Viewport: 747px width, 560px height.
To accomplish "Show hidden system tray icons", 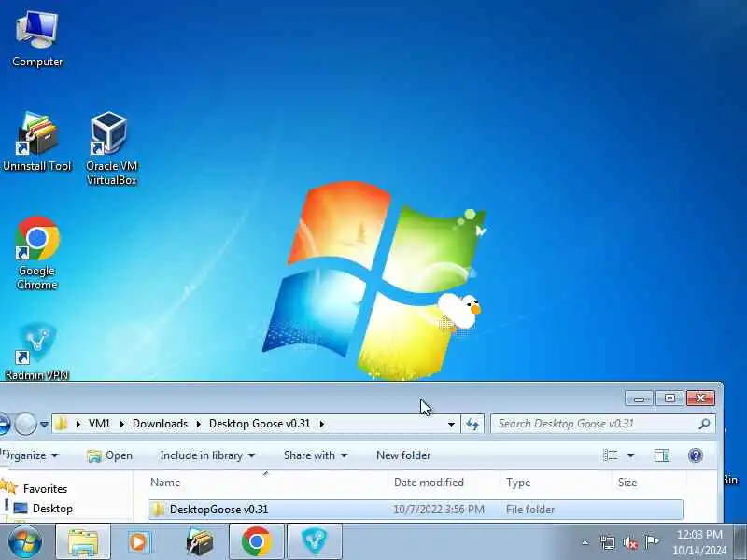I will point(585,542).
